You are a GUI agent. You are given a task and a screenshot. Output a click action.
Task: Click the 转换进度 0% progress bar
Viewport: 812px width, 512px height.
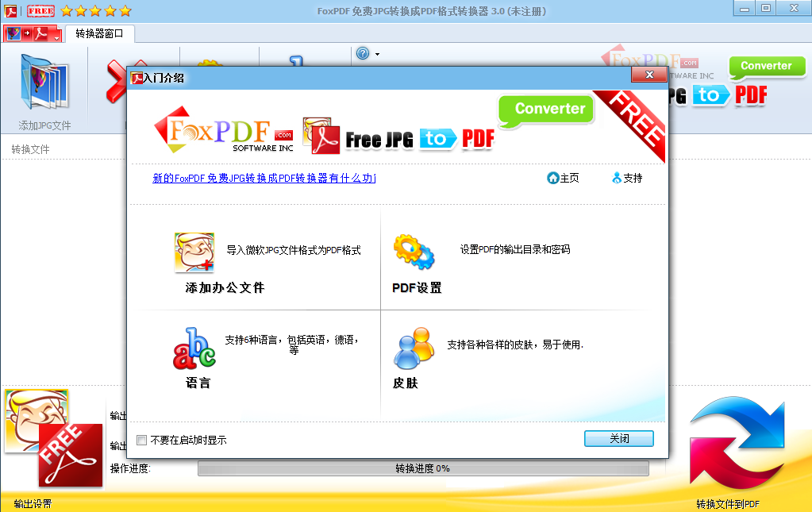pos(423,468)
